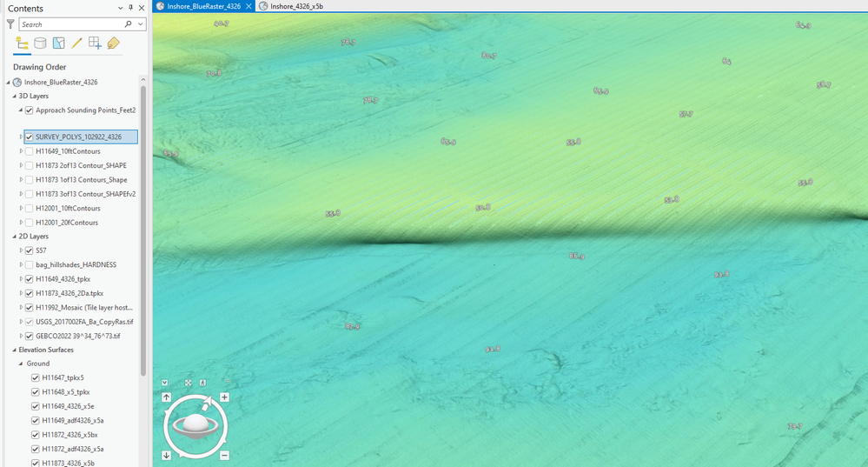Enable the bag_hillshades_HARDNESS layer
868x467 pixels.
click(x=30, y=264)
